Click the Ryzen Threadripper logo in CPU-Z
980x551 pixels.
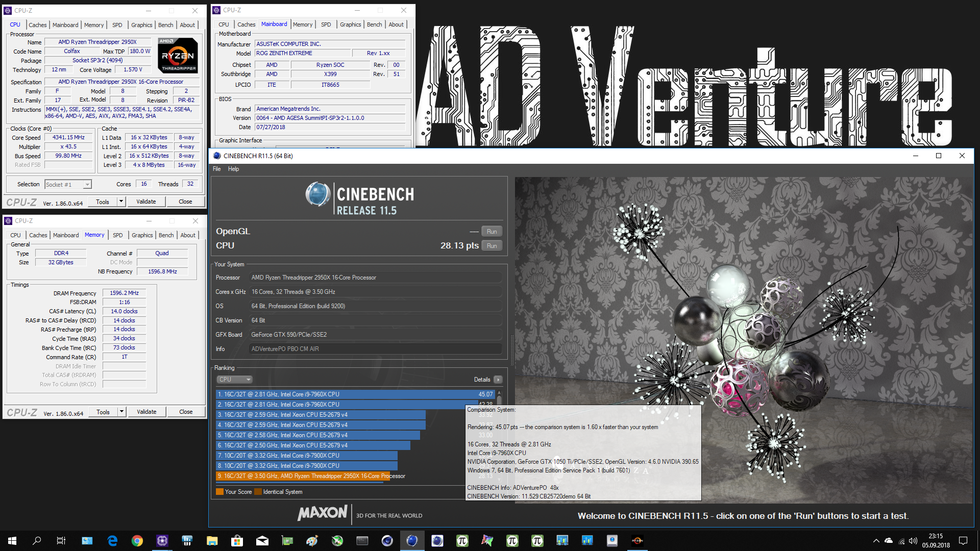pos(178,56)
